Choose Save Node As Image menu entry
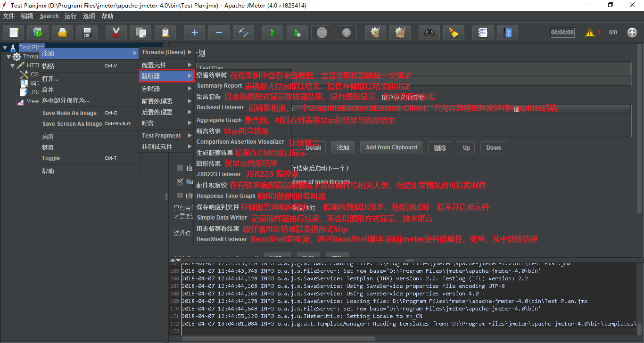 [x=90, y=113]
